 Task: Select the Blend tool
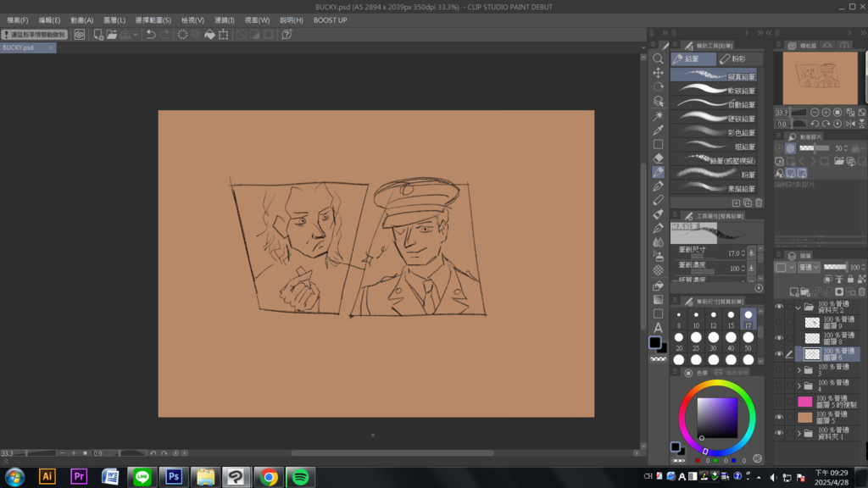coord(658,242)
